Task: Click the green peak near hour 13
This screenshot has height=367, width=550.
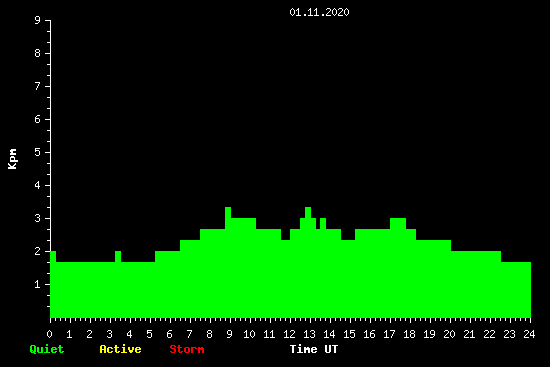Action: pos(308,213)
